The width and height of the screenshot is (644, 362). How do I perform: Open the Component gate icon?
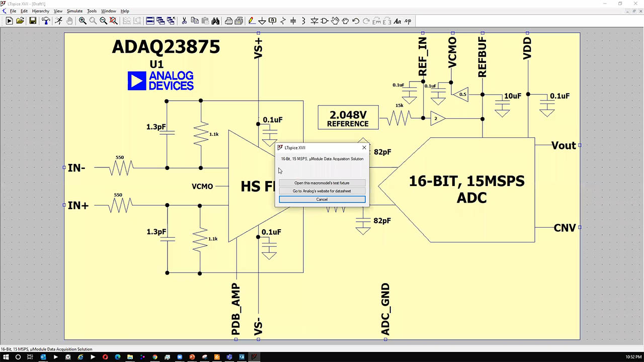click(325, 21)
